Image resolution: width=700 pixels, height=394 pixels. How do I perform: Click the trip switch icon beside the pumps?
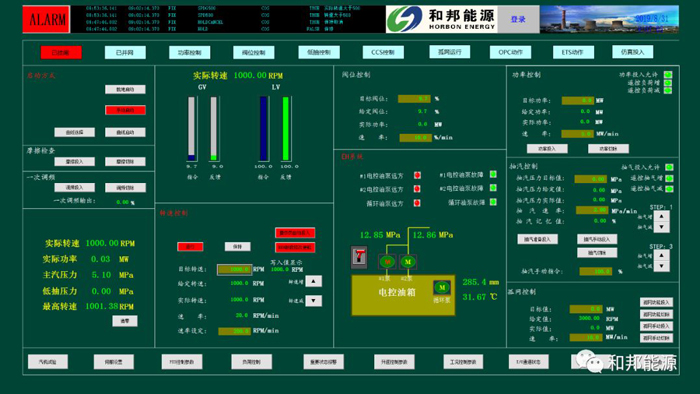click(x=359, y=257)
